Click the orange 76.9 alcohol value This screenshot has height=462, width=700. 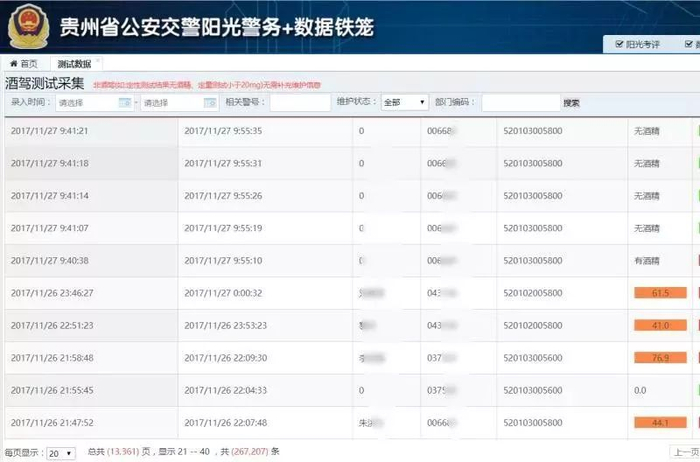tap(660, 358)
